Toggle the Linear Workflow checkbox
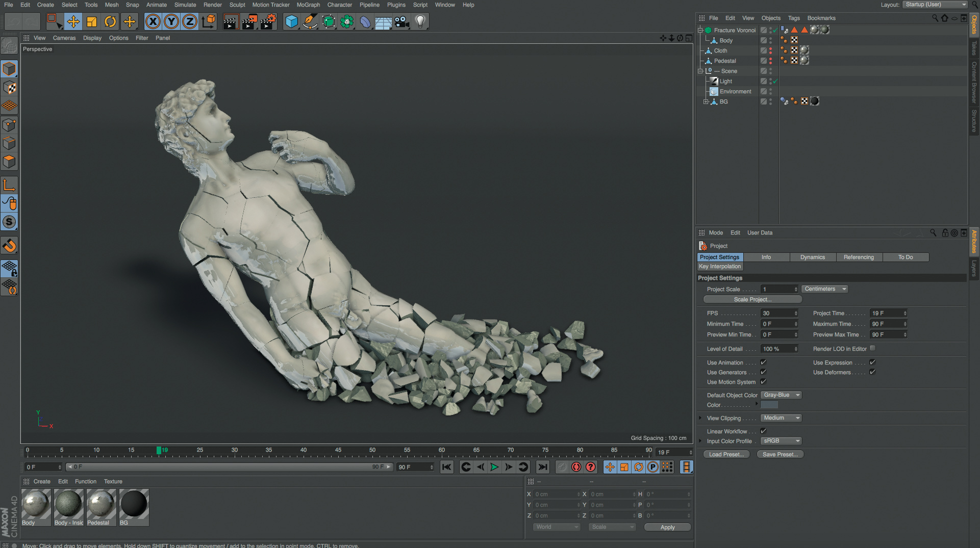Viewport: 980px width, 548px height. 763,431
